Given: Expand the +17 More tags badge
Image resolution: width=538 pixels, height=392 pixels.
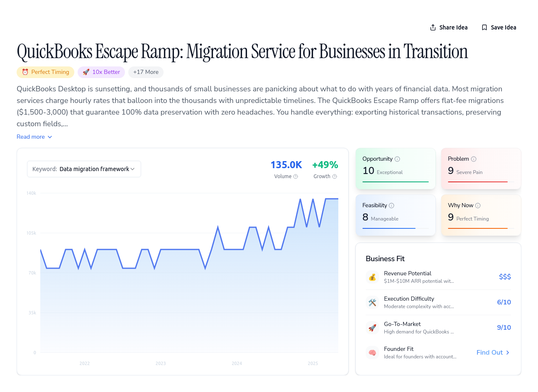Looking at the screenshot, I should 146,72.
